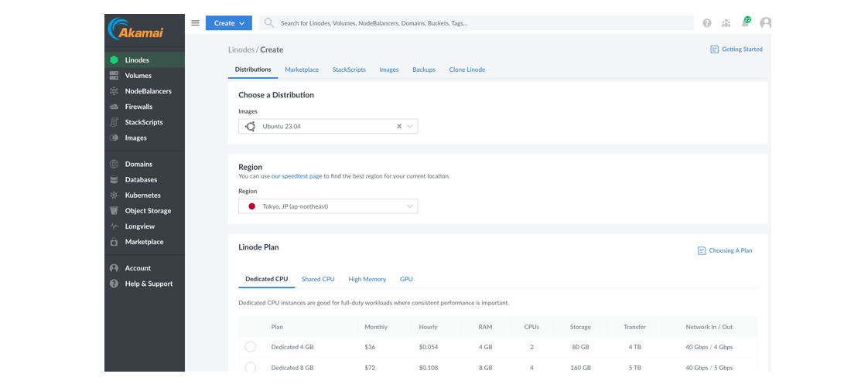The width and height of the screenshot is (868, 384).
Task: Expand the Region dropdown arrow
Action: pos(410,206)
